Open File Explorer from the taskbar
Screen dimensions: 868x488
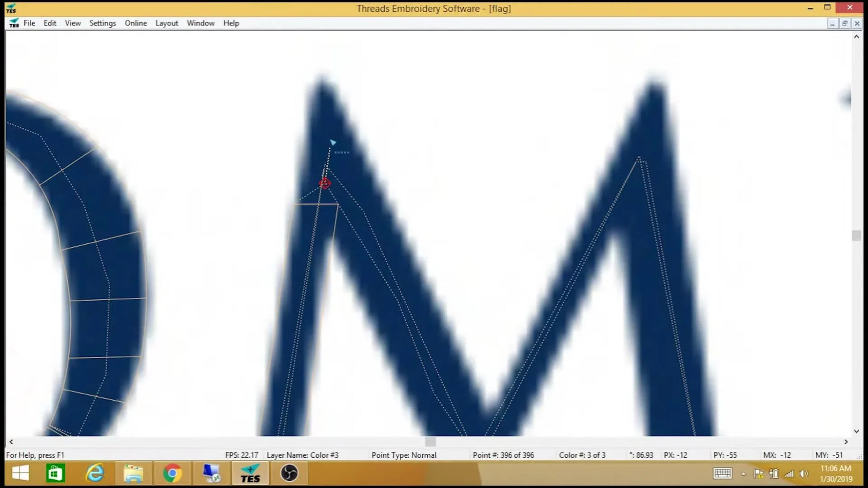pyautogui.click(x=133, y=472)
